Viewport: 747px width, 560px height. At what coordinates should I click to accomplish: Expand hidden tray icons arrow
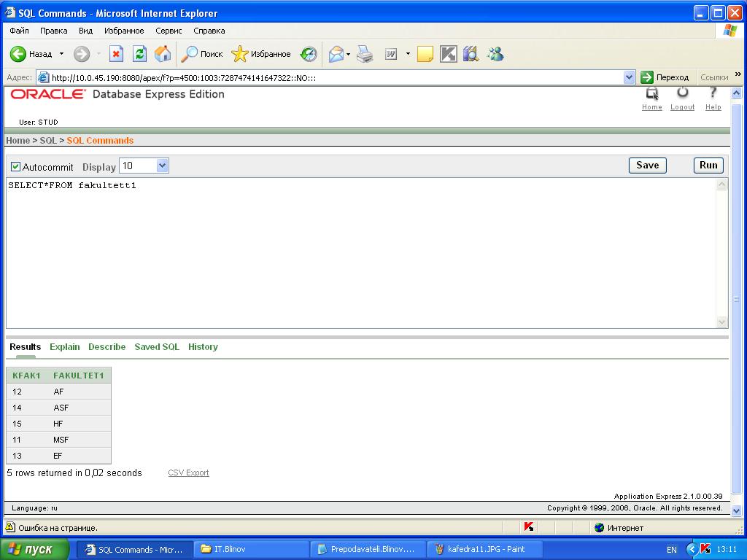[x=692, y=549]
